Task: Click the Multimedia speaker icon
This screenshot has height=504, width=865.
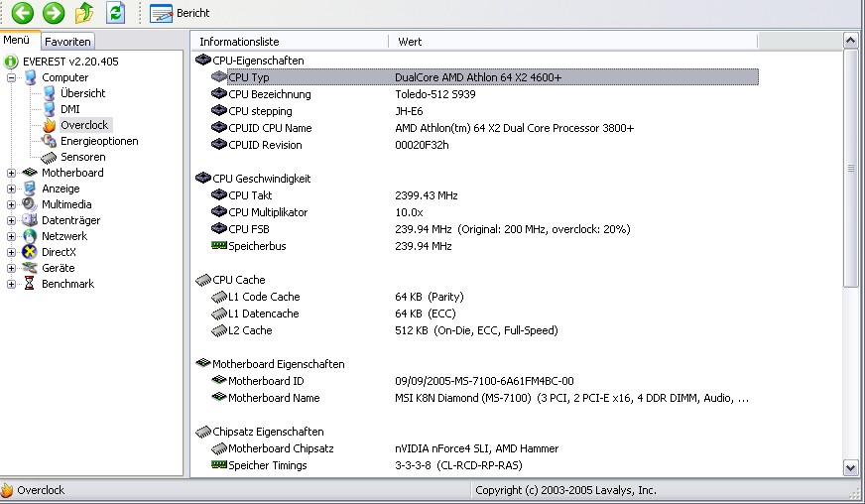Action: 30,204
